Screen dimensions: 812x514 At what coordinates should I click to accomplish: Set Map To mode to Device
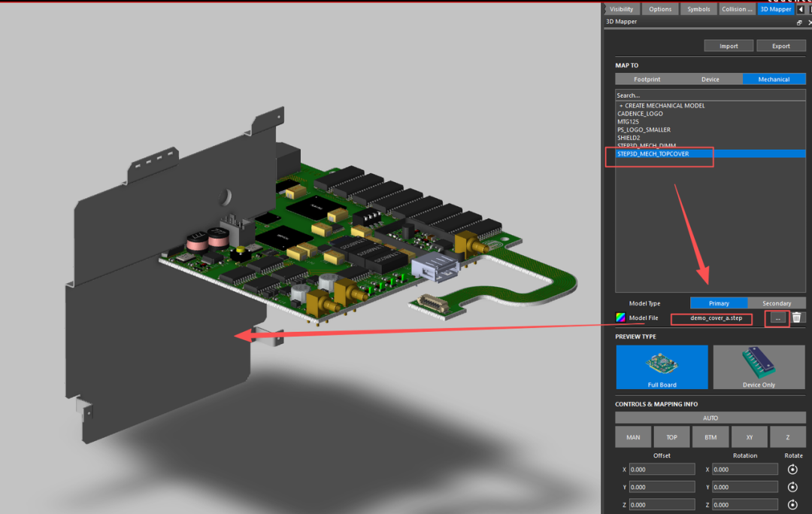coord(710,79)
